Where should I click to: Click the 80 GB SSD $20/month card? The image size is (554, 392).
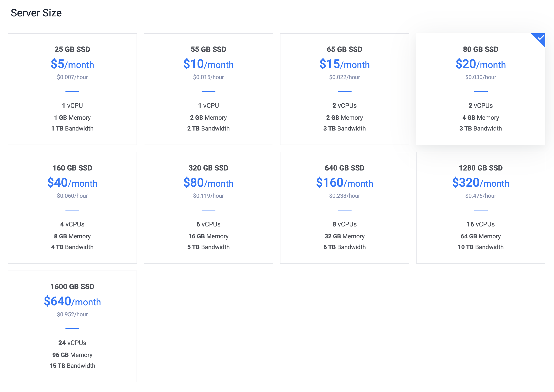[480, 89]
